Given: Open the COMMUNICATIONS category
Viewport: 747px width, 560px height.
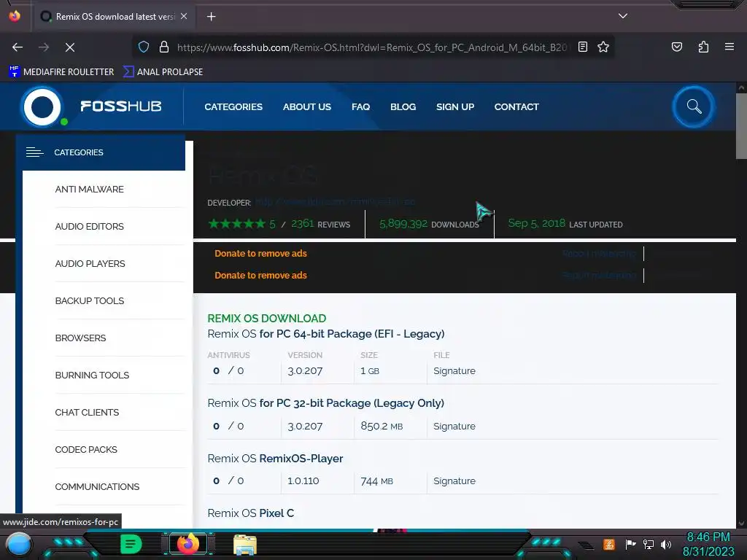Looking at the screenshot, I should (97, 486).
